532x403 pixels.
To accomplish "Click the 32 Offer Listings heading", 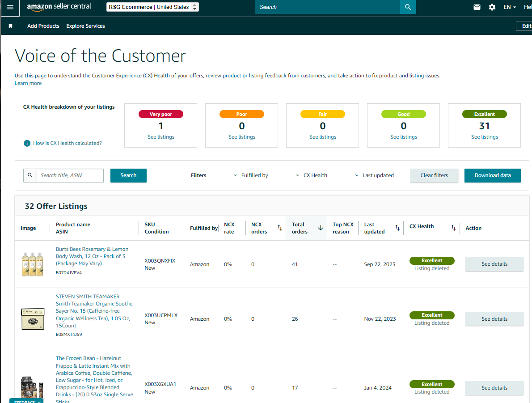I will tap(56, 206).
